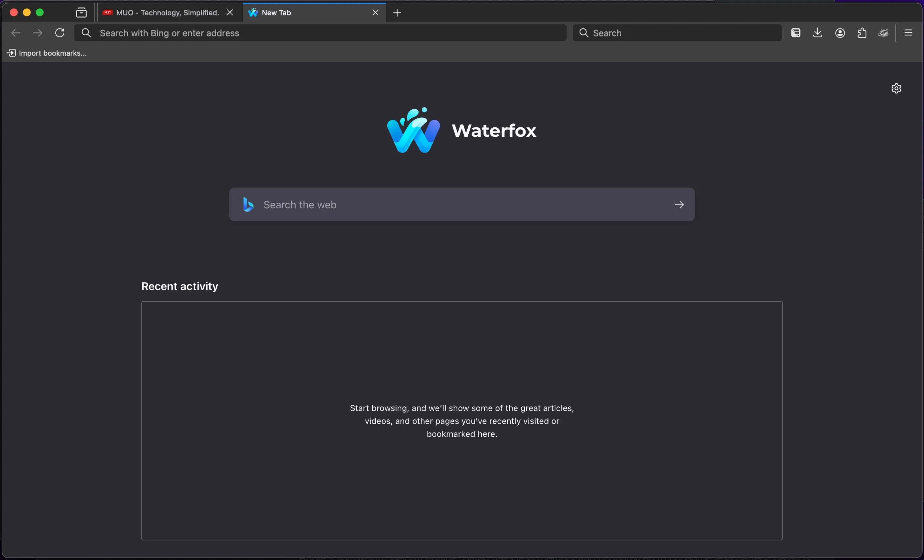Open a new tab with plus button
The width and height of the screenshot is (924, 560).
[397, 13]
